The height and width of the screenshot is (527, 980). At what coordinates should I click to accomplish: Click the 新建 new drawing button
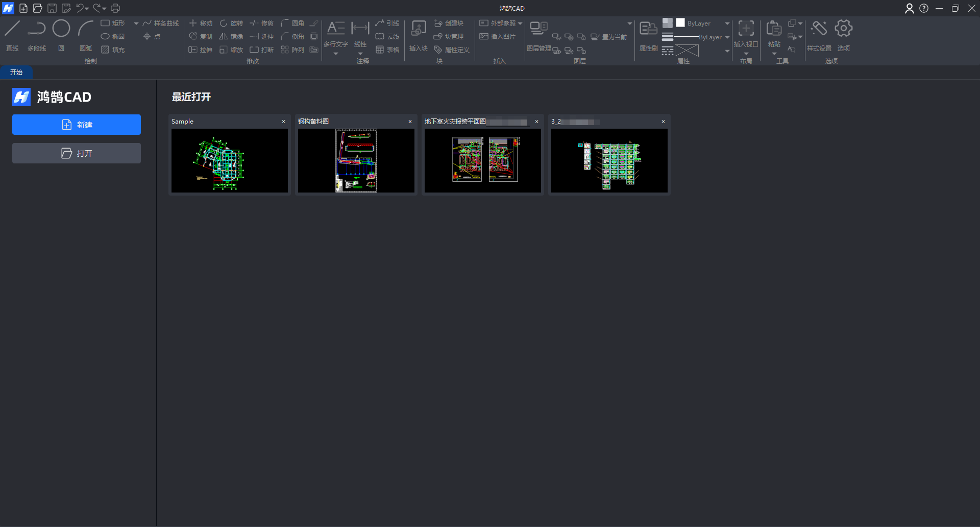[x=77, y=125]
